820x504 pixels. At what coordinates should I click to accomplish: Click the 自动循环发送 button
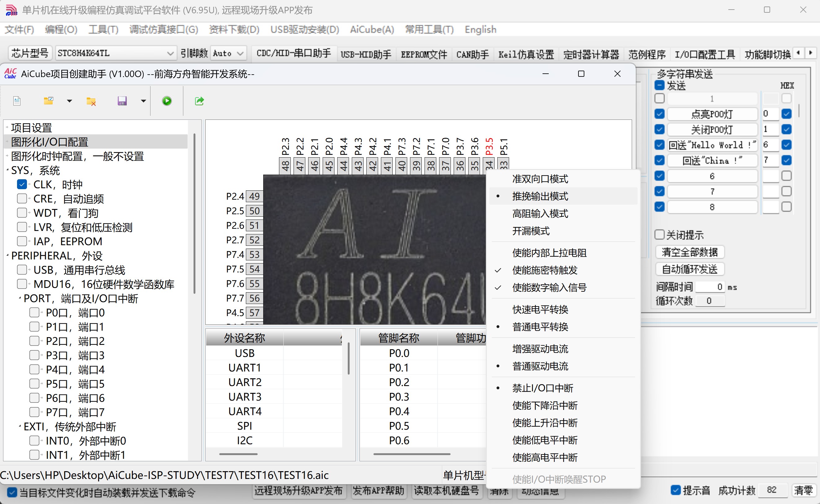pos(689,269)
